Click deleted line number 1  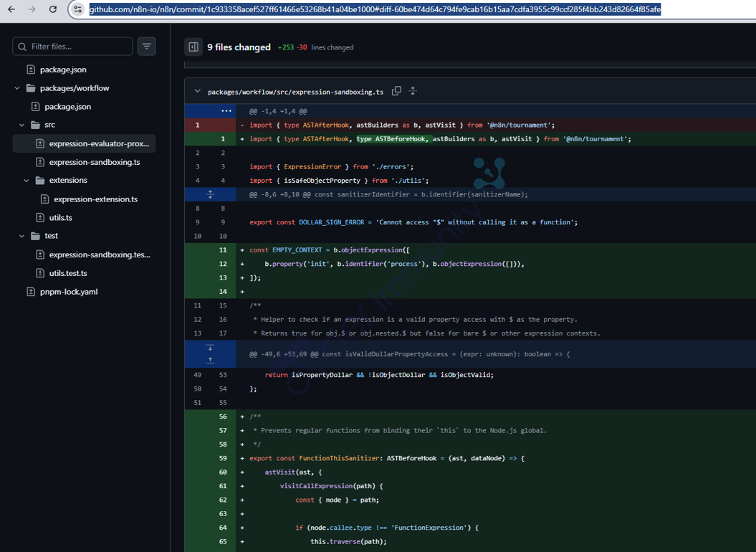[197, 125]
